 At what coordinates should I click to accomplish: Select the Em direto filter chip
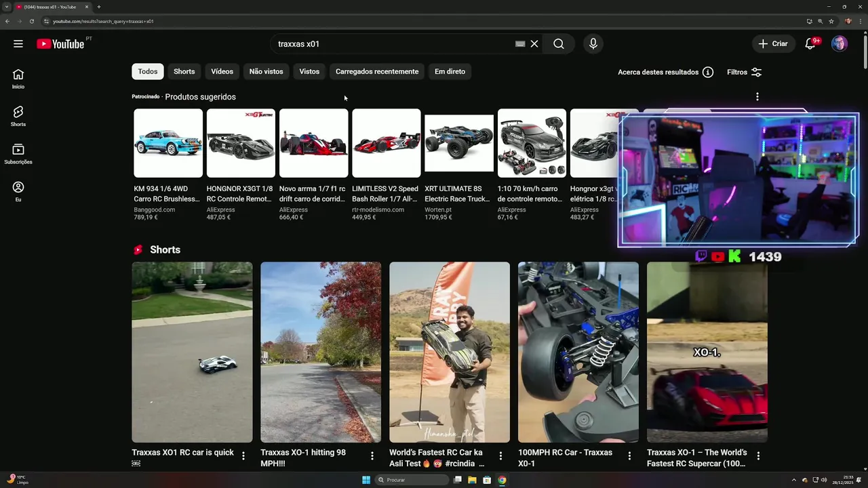(450, 72)
